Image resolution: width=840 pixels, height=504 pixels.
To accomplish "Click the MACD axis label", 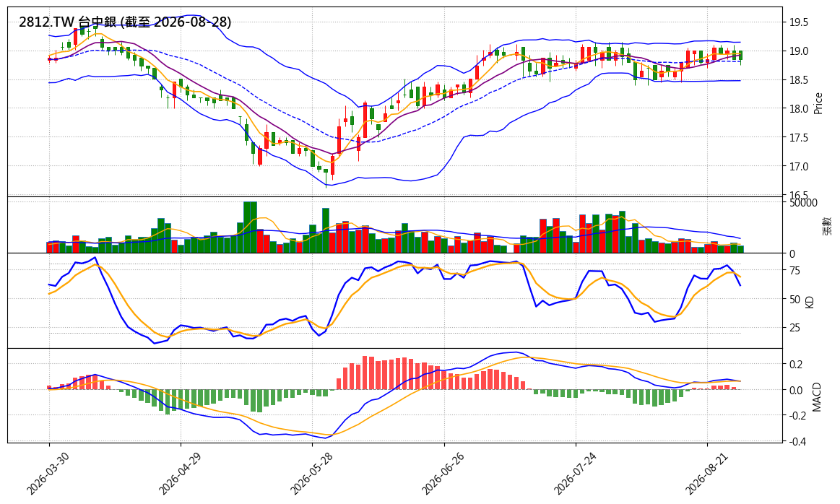I will [x=817, y=397].
